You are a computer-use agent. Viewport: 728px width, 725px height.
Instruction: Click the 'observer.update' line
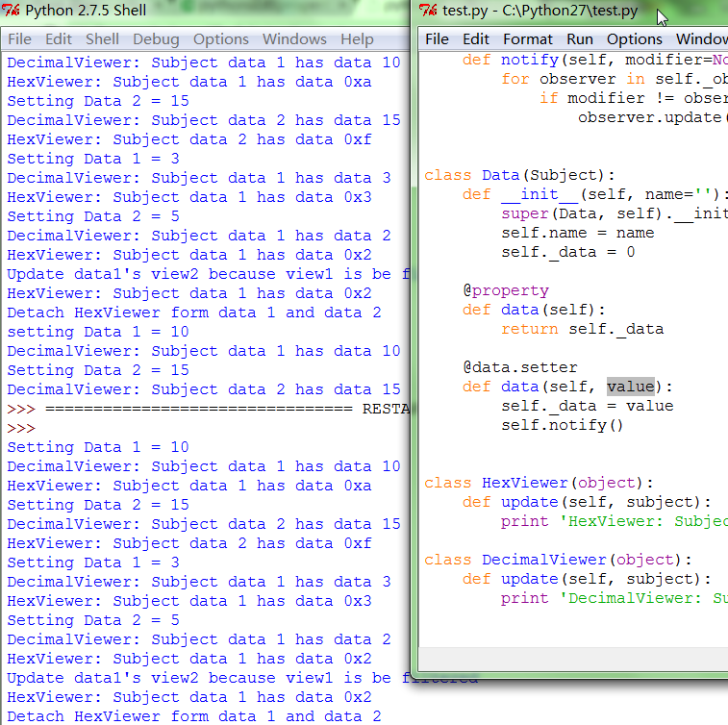(653, 118)
